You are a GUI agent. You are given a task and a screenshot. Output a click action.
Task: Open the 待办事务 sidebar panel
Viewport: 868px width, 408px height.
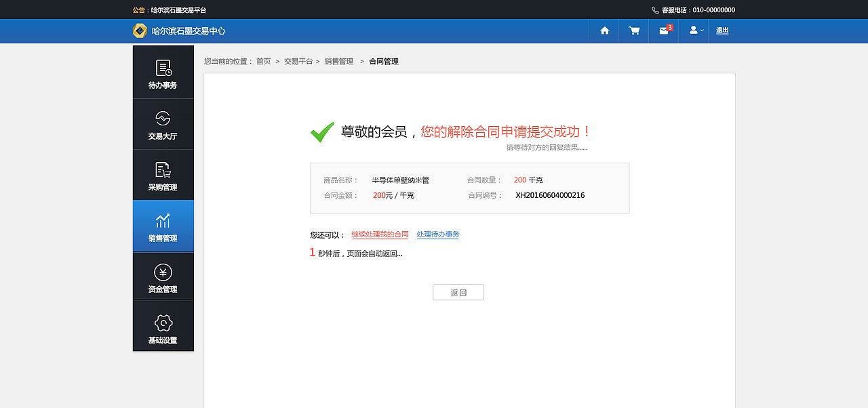[163, 72]
